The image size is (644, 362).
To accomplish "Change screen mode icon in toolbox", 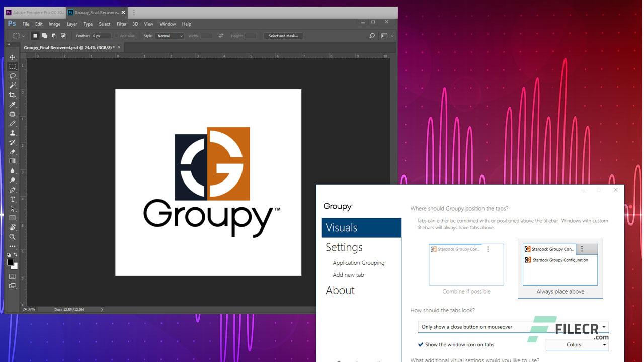I will coord(13,286).
